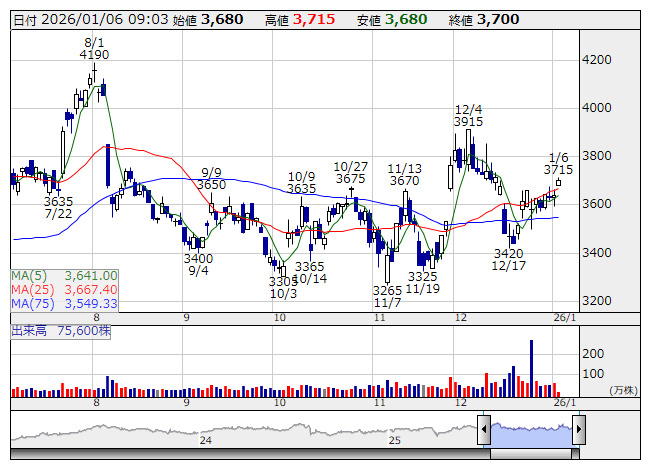Click the 12/4 high label 3915
The image size is (653, 470).
(468, 122)
